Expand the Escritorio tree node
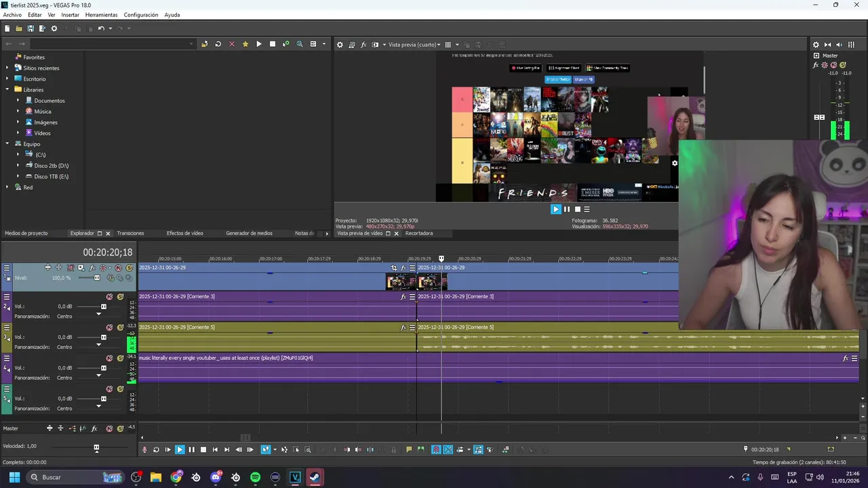868x488 pixels. click(x=8, y=79)
